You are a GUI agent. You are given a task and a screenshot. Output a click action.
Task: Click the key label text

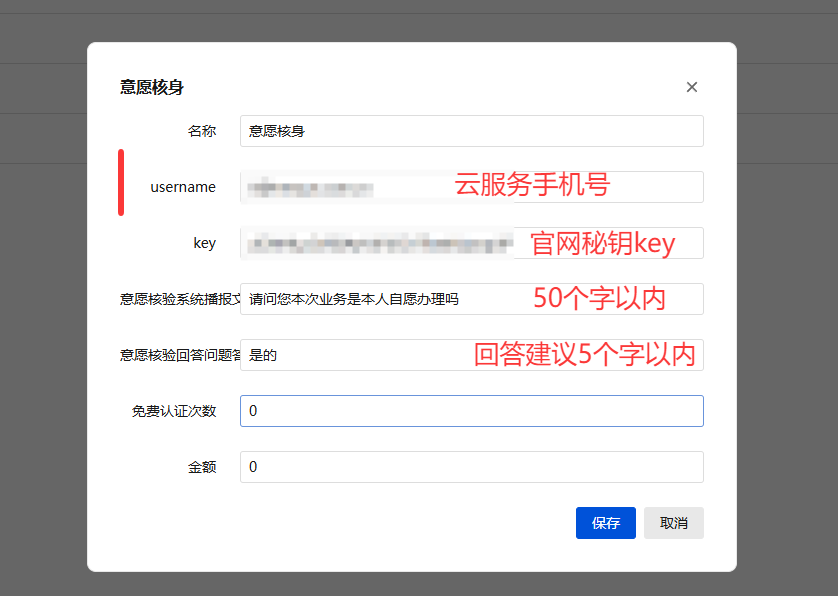(x=204, y=243)
